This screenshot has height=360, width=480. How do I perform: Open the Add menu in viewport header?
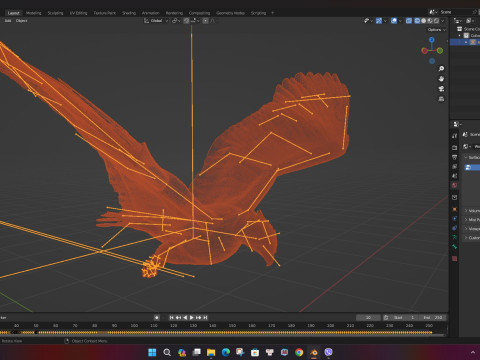[8, 21]
